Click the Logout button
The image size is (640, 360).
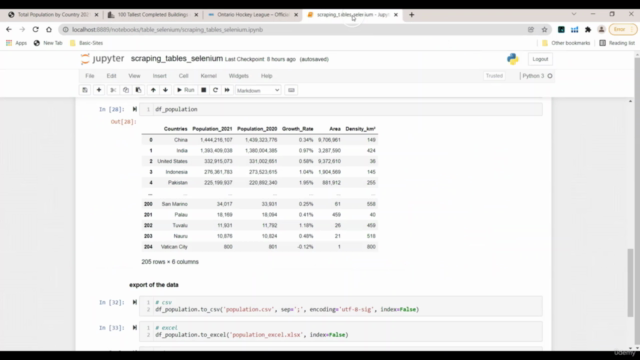(540, 59)
